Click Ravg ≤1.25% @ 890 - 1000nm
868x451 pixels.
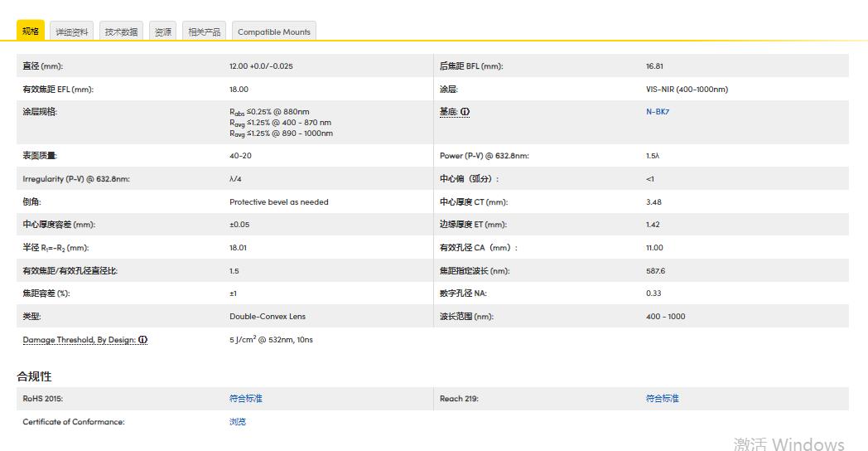pos(282,133)
